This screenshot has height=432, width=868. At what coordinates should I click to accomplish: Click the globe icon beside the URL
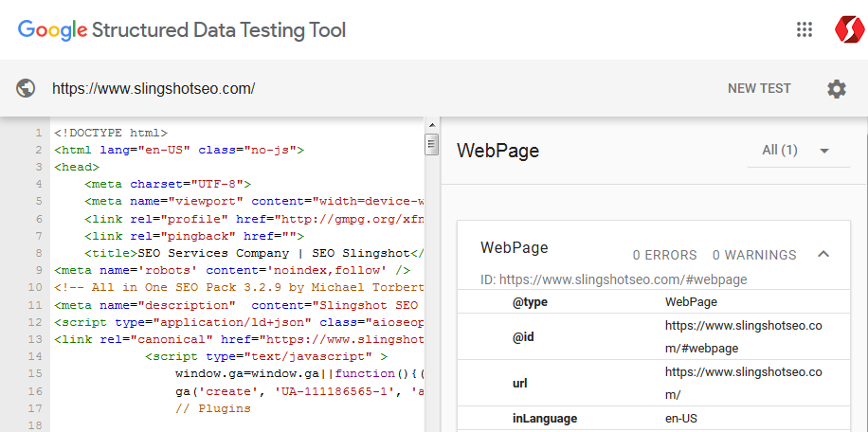pos(26,88)
